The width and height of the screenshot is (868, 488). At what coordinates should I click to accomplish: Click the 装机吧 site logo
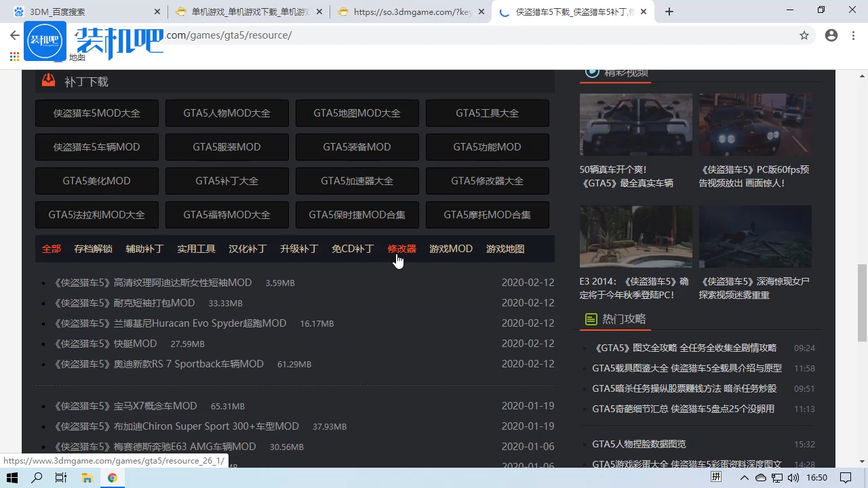tap(45, 41)
